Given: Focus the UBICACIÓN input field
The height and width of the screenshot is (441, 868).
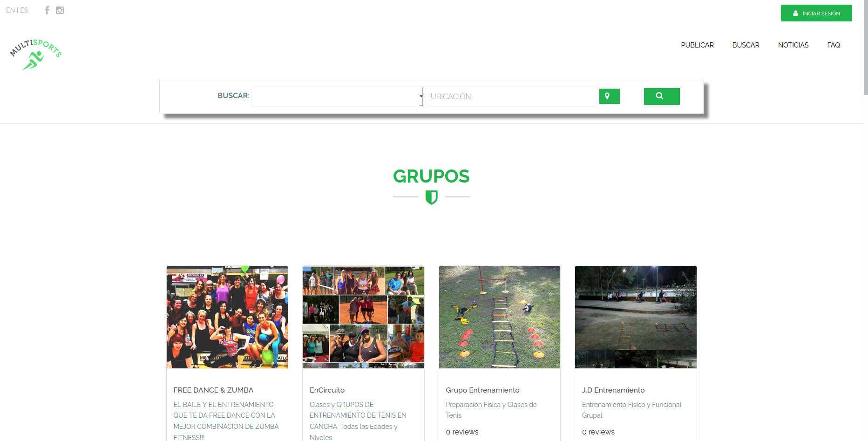Looking at the screenshot, I should pos(511,96).
